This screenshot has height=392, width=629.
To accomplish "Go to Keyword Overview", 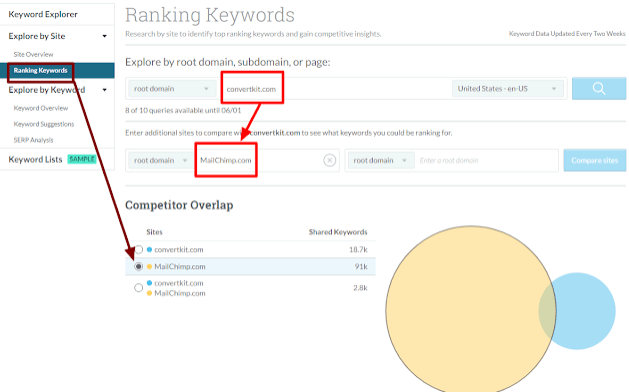I will point(41,108).
